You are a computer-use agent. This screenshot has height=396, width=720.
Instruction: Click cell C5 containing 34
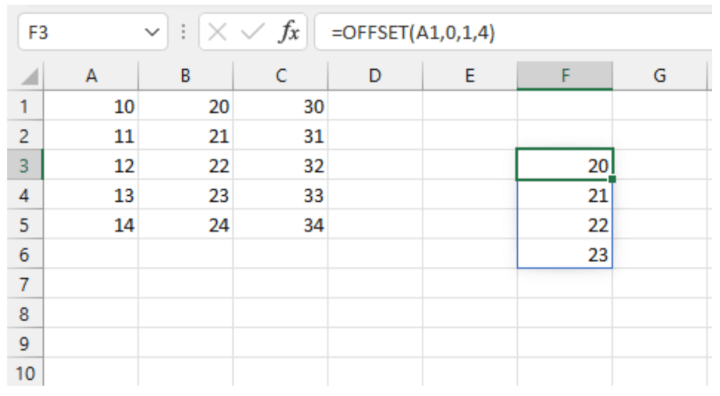281,224
